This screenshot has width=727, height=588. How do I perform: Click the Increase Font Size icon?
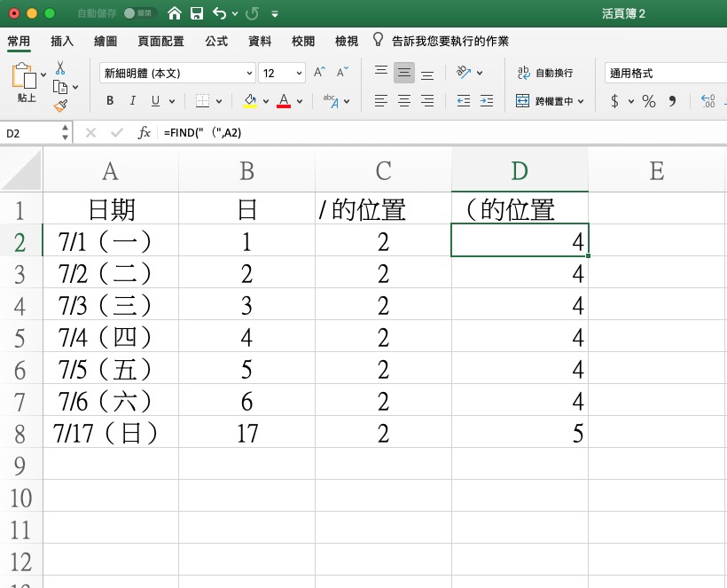pos(319,73)
